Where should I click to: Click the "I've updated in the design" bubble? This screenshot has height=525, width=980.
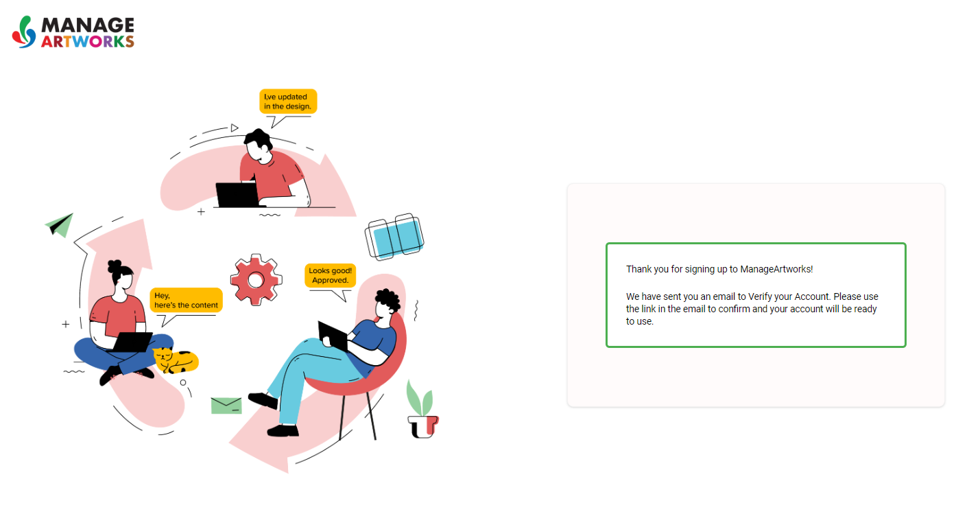click(288, 102)
